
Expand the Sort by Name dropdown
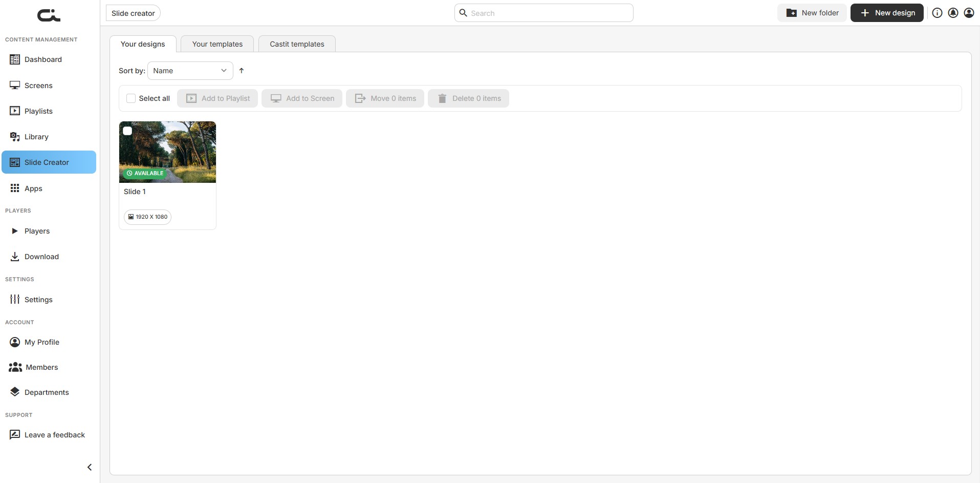(190, 71)
